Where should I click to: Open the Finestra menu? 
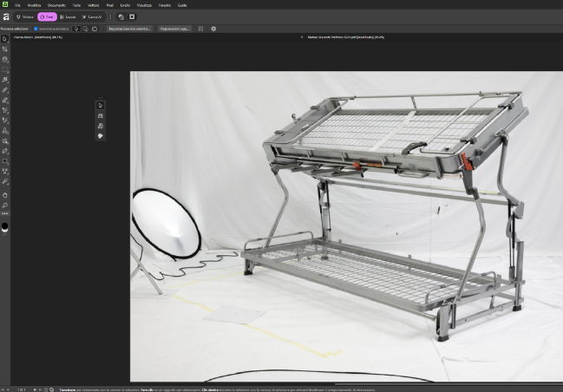pyautogui.click(x=165, y=5)
